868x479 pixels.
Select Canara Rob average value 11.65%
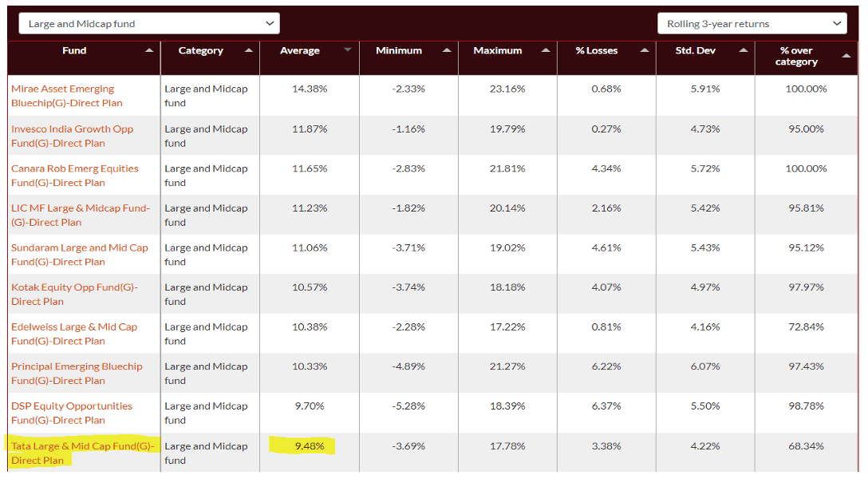(x=310, y=168)
